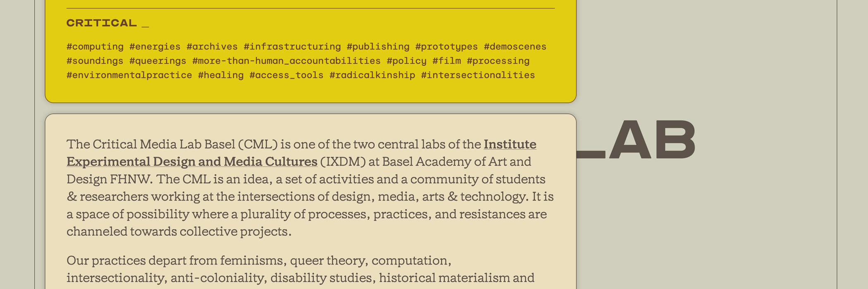Choose the #infrastructuring tag
This screenshot has width=868, height=289.
pyautogui.click(x=292, y=47)
